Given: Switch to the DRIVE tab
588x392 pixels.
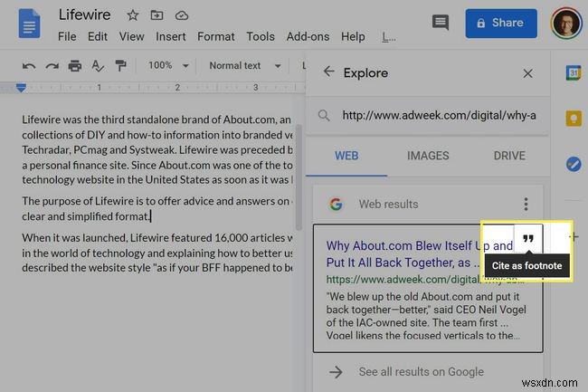Looking at the screenshot, I should [509, 156].
